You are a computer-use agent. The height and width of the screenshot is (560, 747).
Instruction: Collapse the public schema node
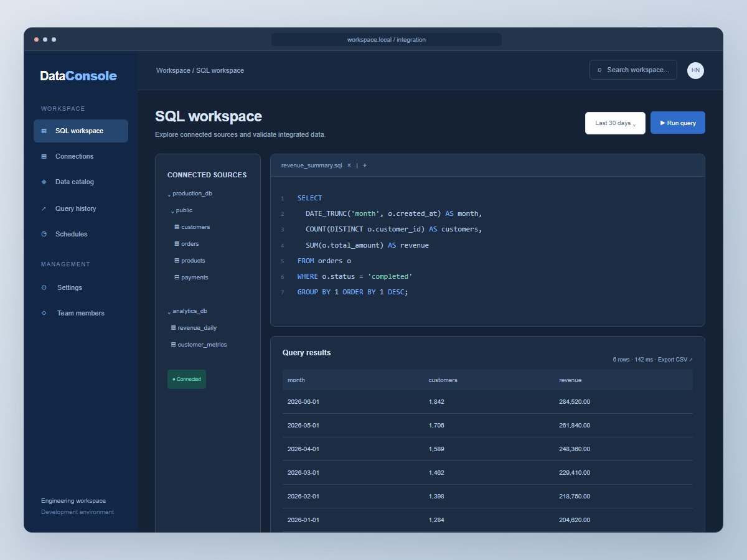click(x=172, y=211)
